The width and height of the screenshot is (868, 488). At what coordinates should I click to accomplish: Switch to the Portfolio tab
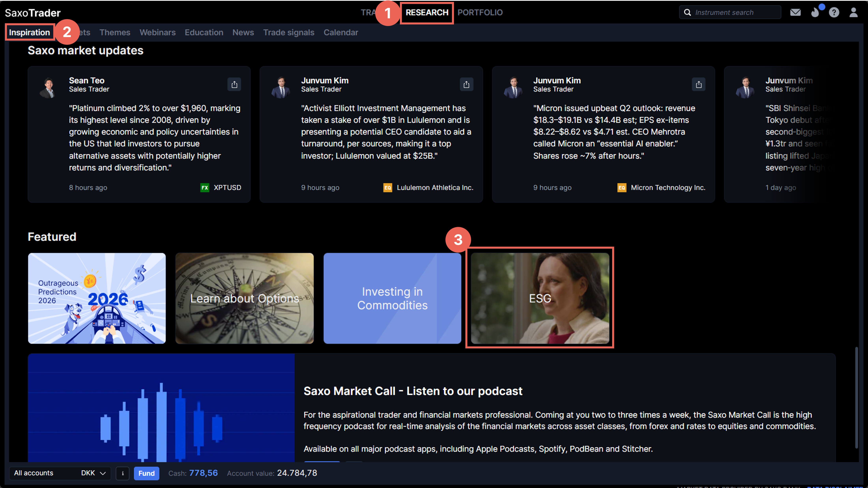[x=480, y=12]
